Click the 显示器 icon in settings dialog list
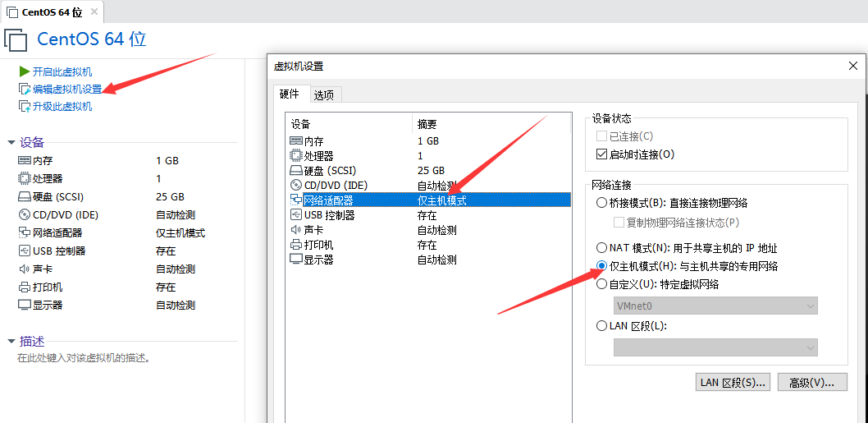This screenshot has height=423, width=868. pyautogui.click(x=295, y=260)
